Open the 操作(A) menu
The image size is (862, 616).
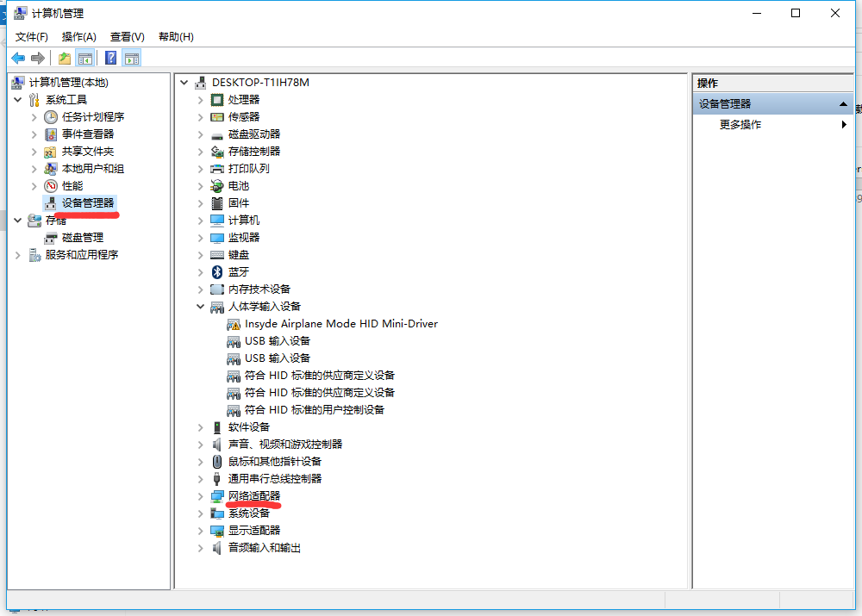pyautogui.click(x=79, y=37)
